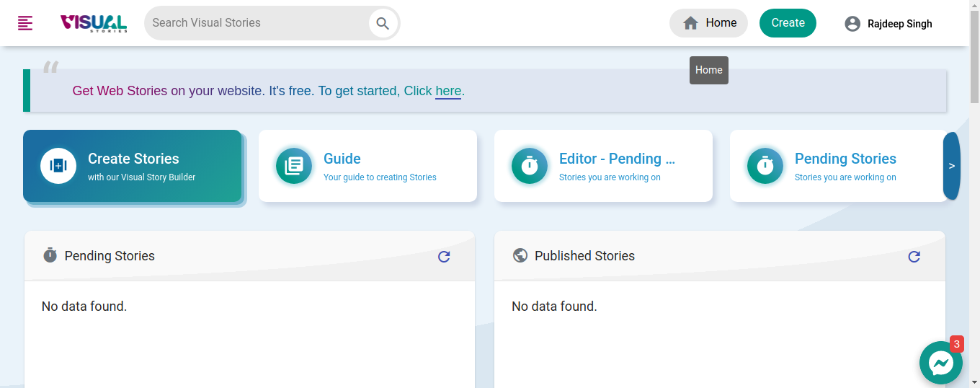980x388 pixels.
Task: Click the Guide card document icon
Action: click(x=294, y=166)
